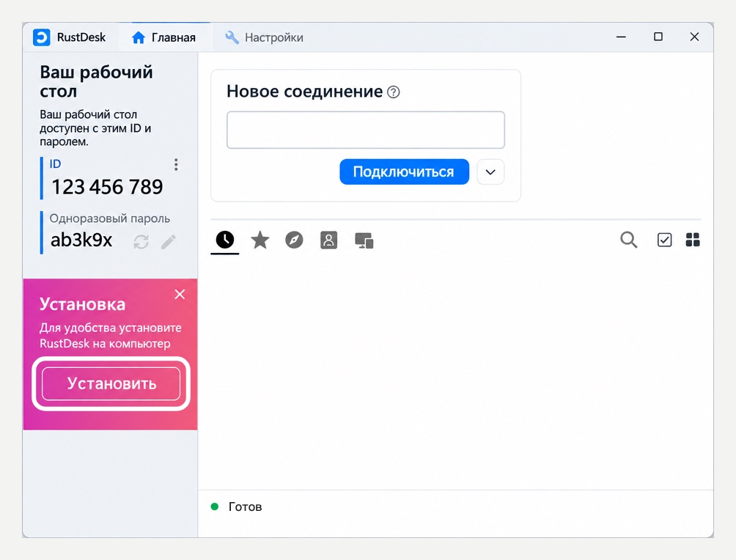Open the recent sessions clock tab
Viewport: 736px width, 560px height.
(x=225, y=240)
